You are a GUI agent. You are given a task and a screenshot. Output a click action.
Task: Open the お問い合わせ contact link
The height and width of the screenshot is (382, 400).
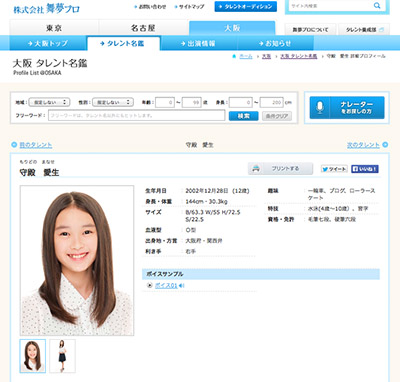pos(150,6)
